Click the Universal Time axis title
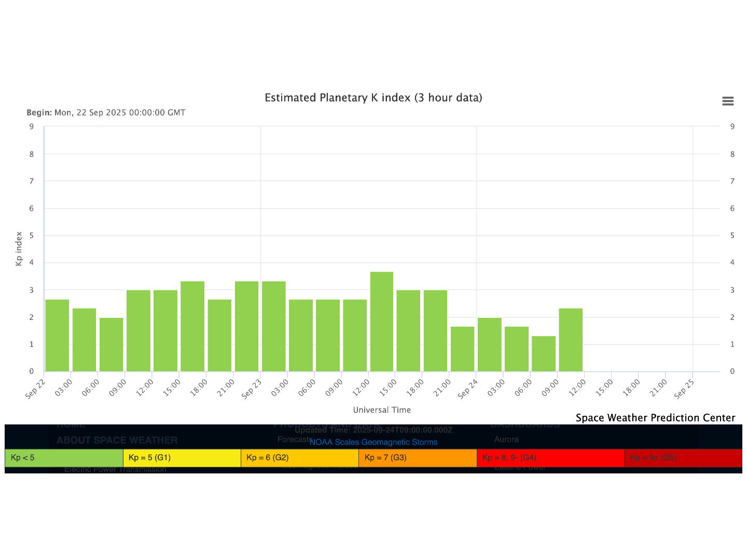This screenshot has height=560, width=747. coord(382,410)
